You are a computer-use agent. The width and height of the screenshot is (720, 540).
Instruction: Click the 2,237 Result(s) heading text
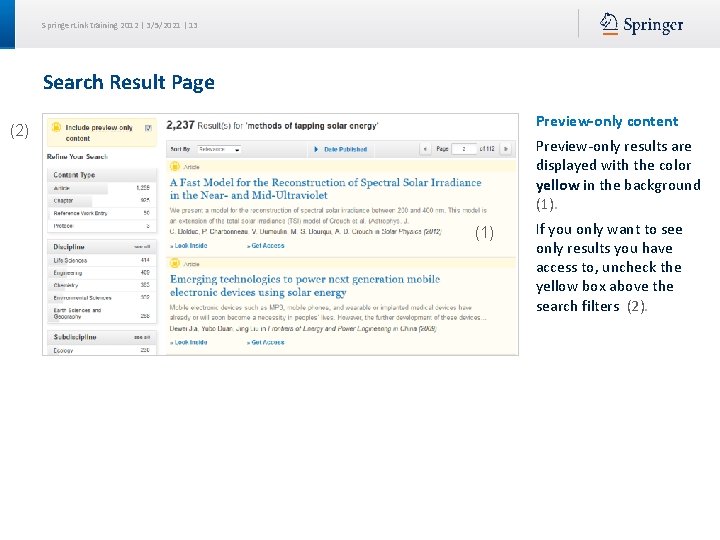tap(272, 125)
